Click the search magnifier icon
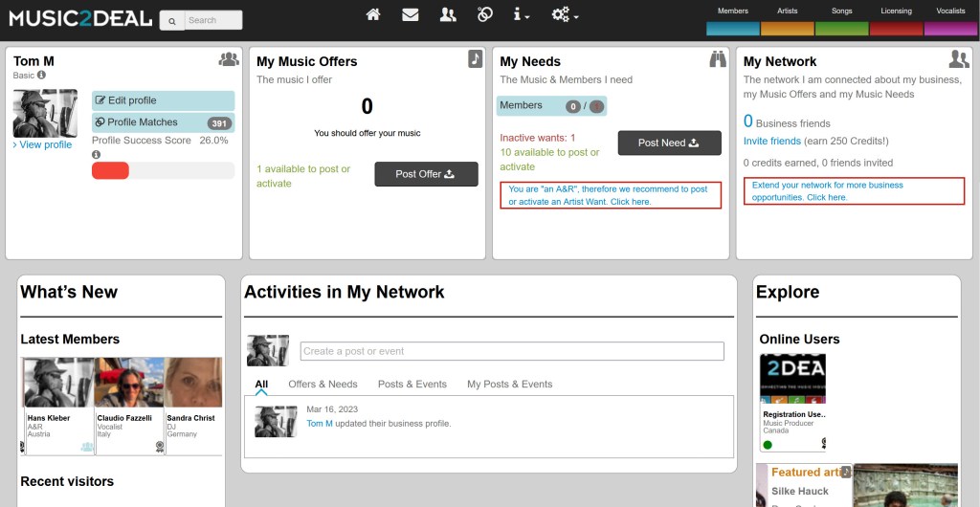Viewport: 980px width, 507px height. (171, 20)
